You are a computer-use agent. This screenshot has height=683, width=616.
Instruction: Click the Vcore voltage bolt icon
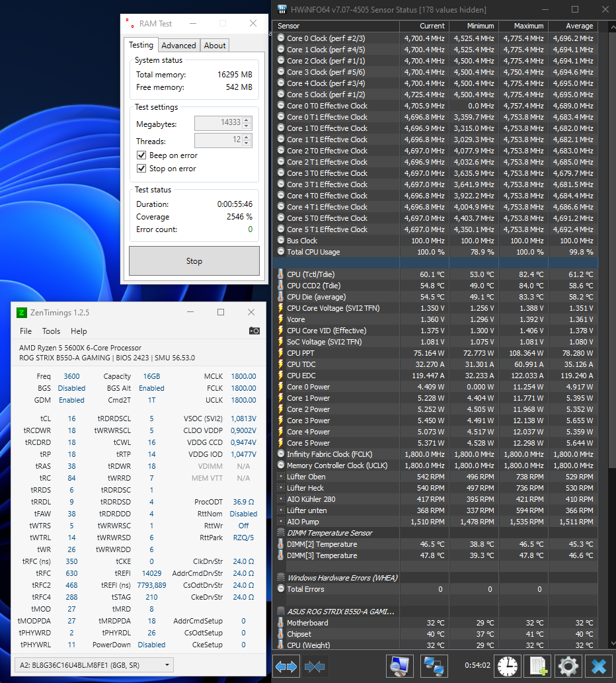pyautogui.click(x=281, y=319)
